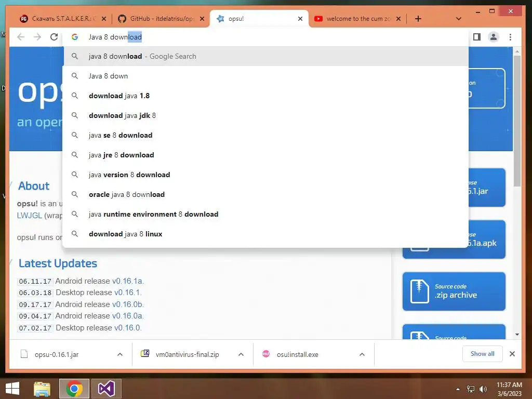532x399 pixels.
Task: Open downloaded vm0antivirus-final.zip
Action: tap(187, 354)
